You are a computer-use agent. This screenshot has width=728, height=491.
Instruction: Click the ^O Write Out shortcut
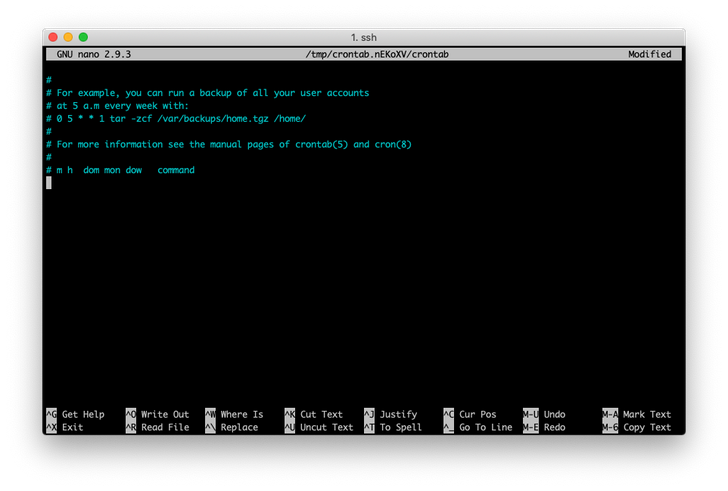point(157,414)
